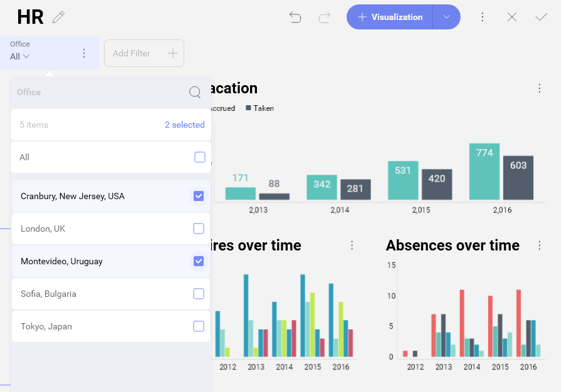Enable the London, UK checkbox
The height and width of the screenshot is (392, 564).
point(199,229)
